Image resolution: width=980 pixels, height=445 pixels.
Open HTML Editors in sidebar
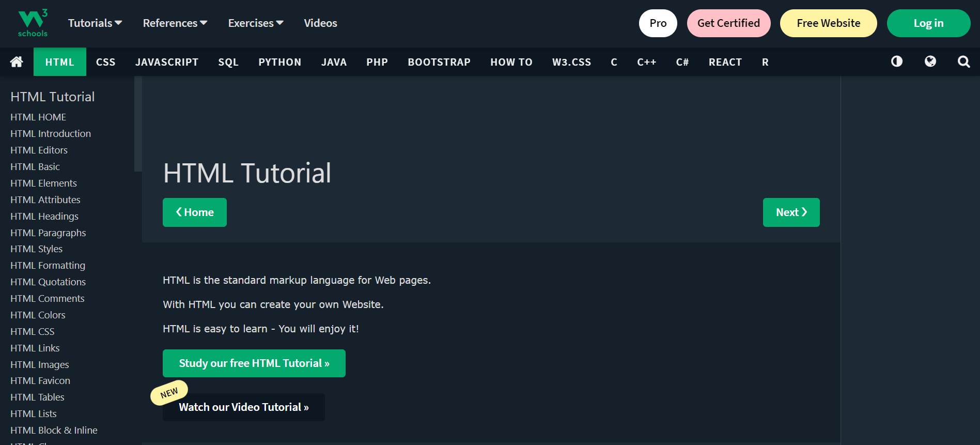point(39,150)
